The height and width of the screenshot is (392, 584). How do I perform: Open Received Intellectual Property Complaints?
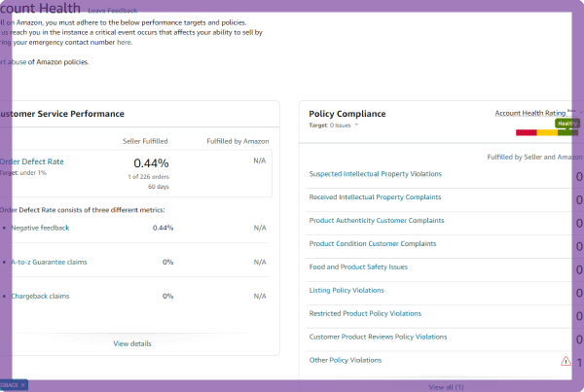(x=374, y=197)
